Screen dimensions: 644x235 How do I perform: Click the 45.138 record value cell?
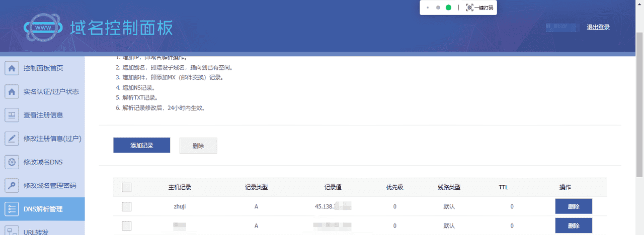pos(333,206)
